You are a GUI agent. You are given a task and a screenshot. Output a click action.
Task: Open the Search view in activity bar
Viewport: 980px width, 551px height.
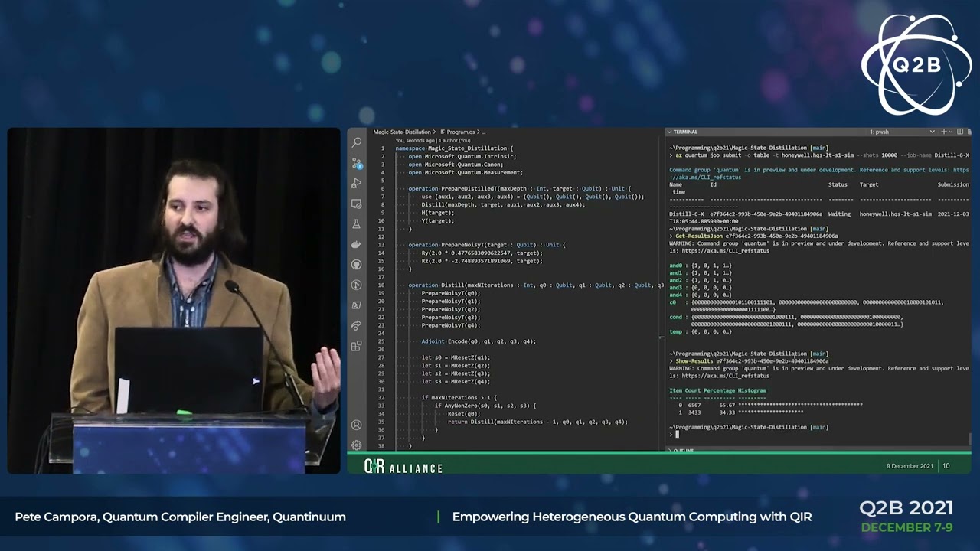click(356, 142)
